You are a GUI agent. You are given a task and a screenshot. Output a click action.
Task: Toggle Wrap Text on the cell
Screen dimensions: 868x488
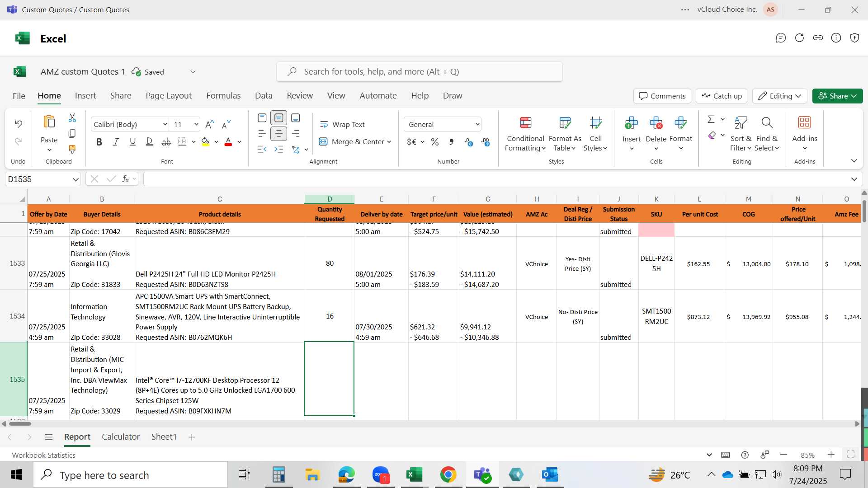click(342, 124)
